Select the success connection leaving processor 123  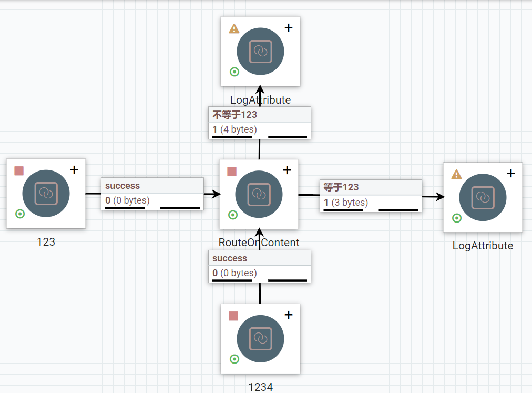tap(152, 194)
